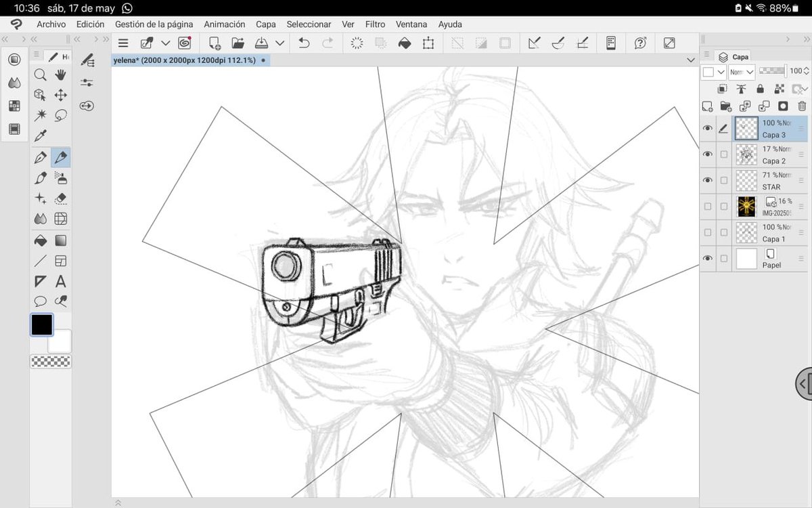This screenshot has width=812, height=508.
Task: Tick the STAR layer selection checkbox
Action: coord(724,180)
